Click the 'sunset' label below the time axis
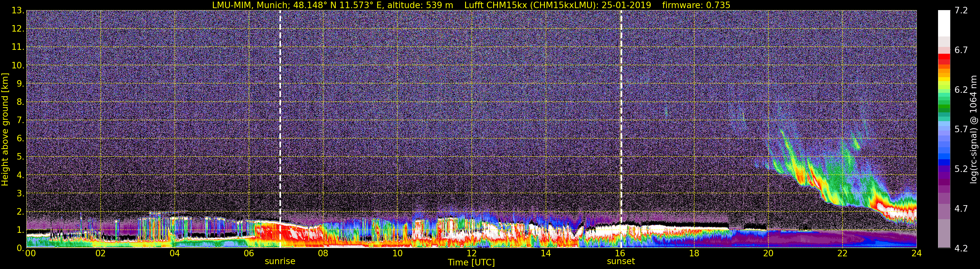Image resolution: width=980 pixels, height=269 pixels. pyautogui.click(x=621, y=262)
